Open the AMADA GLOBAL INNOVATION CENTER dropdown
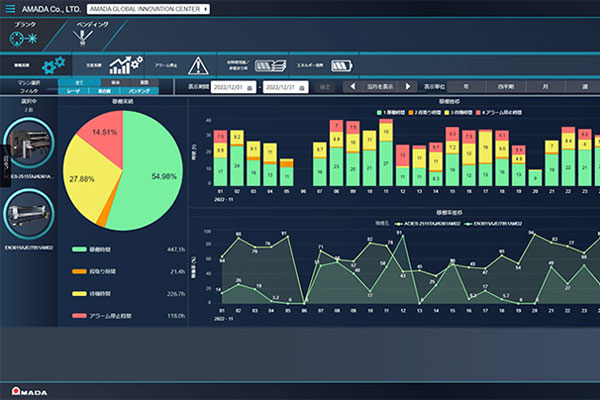 pyautogui.click(x=148, y=9)
